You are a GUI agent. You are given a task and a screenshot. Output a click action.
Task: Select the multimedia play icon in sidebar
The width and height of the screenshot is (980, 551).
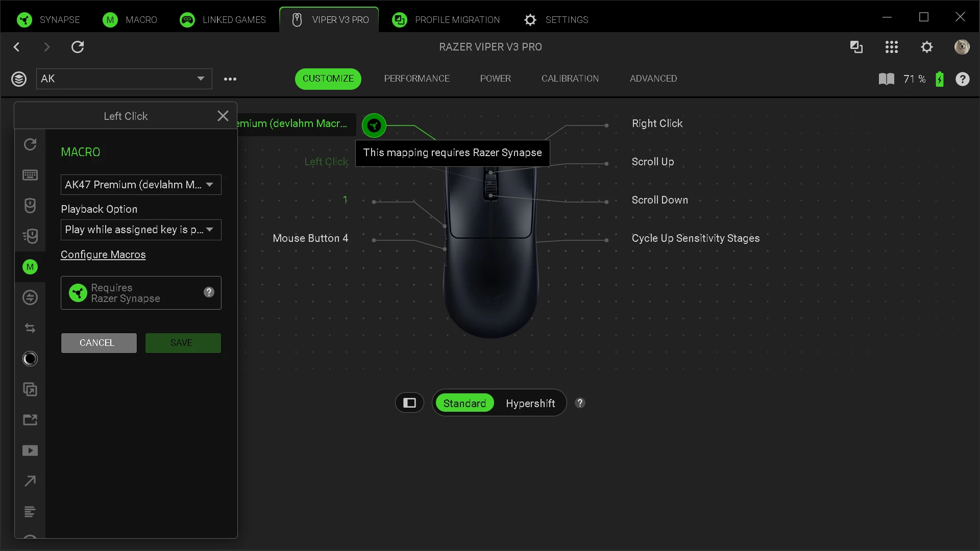[30, 450]
